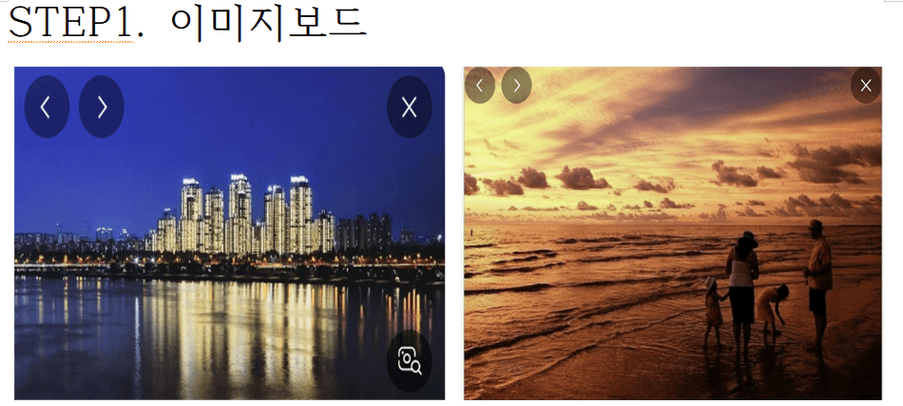Click the child bending toward the sand
Screen dimensions: 903x406
coord(772,309)
